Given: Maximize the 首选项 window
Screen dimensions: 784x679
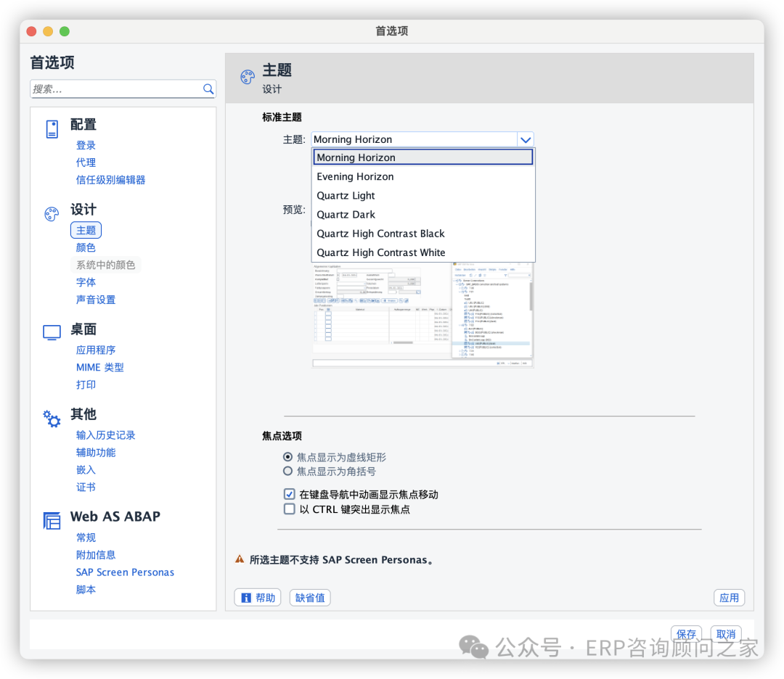Looking at the screenshot, I should [x=65, y=31].
